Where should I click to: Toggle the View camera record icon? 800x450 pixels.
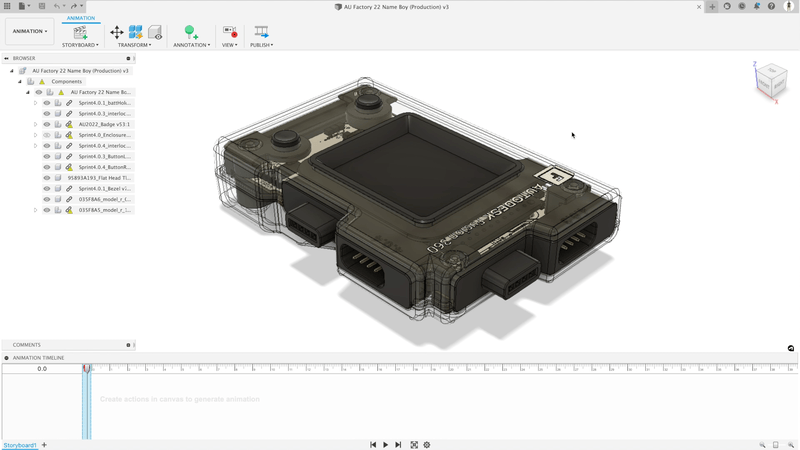[230, 33]
